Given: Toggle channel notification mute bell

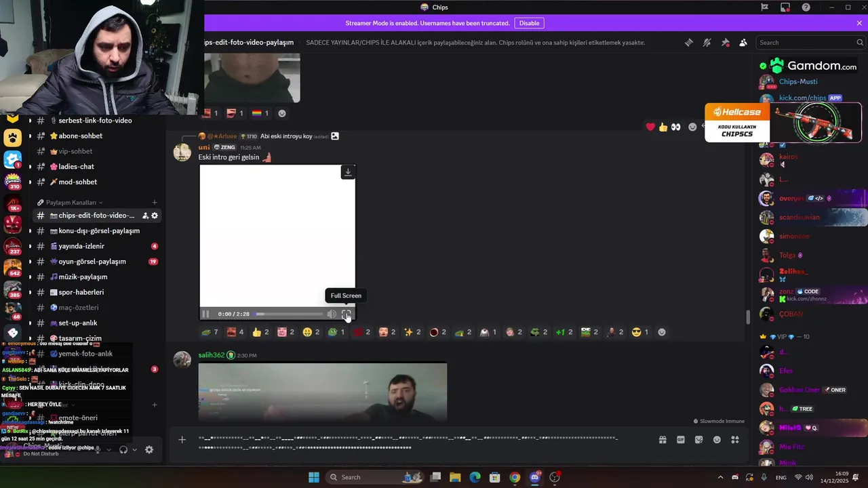Looking at the screenshot, I should coord(707,43).
